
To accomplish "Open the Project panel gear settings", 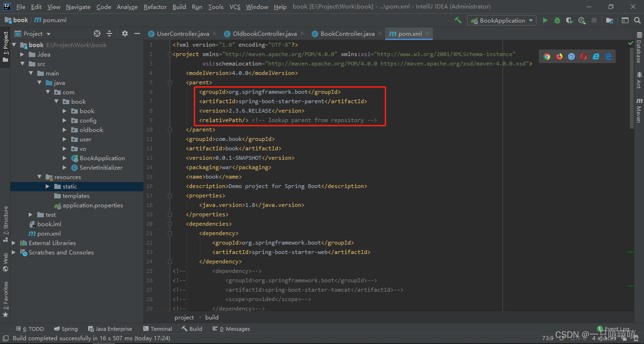I will [125, 33].
